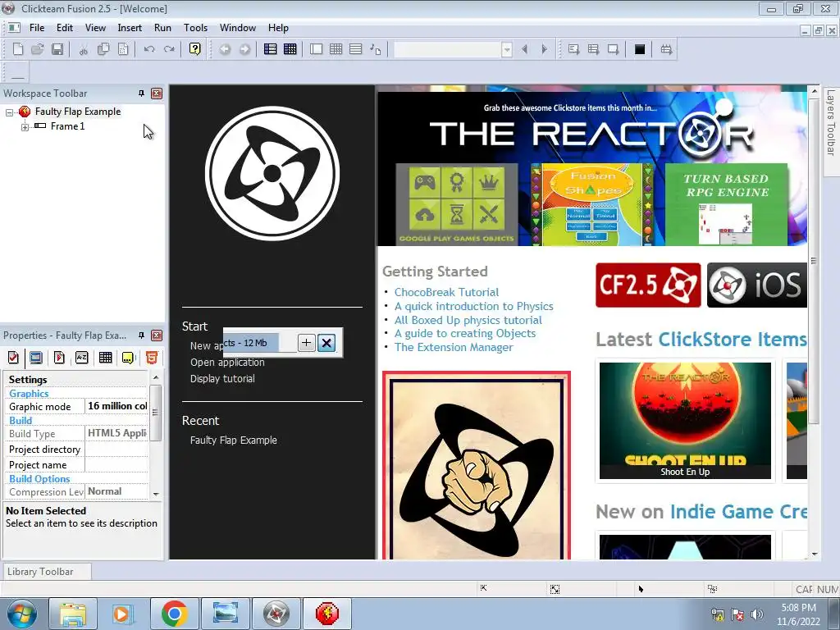Select the Events grid properties tab icon
This screenshot has height=630, width=840.
[x=106, y=358]
